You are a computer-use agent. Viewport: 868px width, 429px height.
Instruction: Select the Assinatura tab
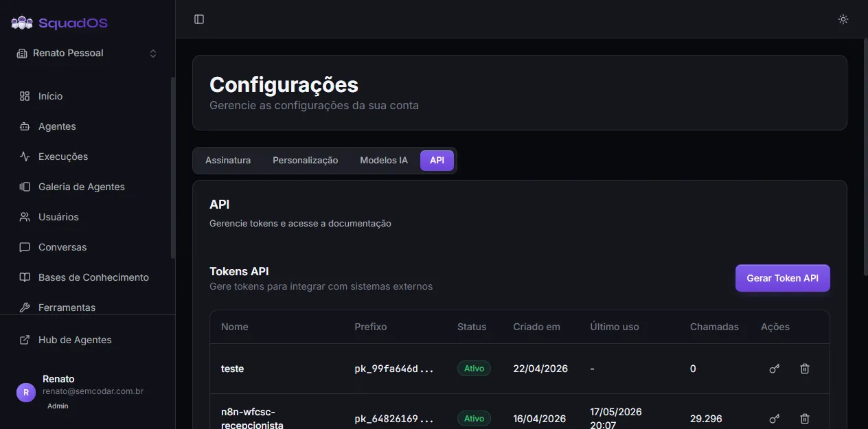(x=228, y=160)
